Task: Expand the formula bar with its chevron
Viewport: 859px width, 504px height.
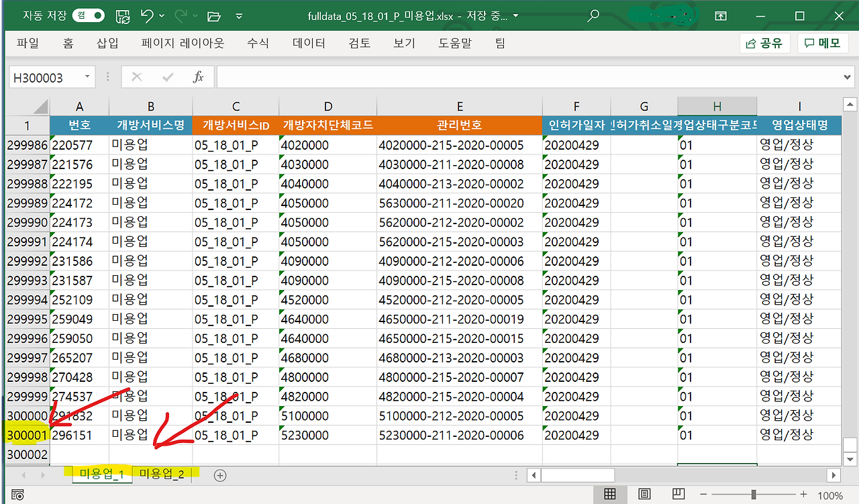Action: click(846, 77)
